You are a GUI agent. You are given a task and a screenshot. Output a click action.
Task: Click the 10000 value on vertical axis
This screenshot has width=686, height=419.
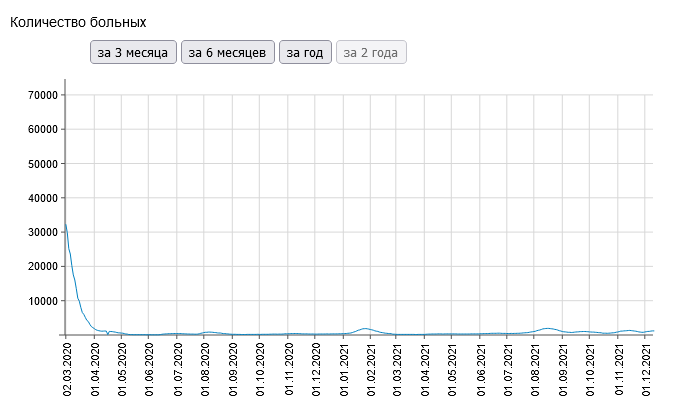43,301
